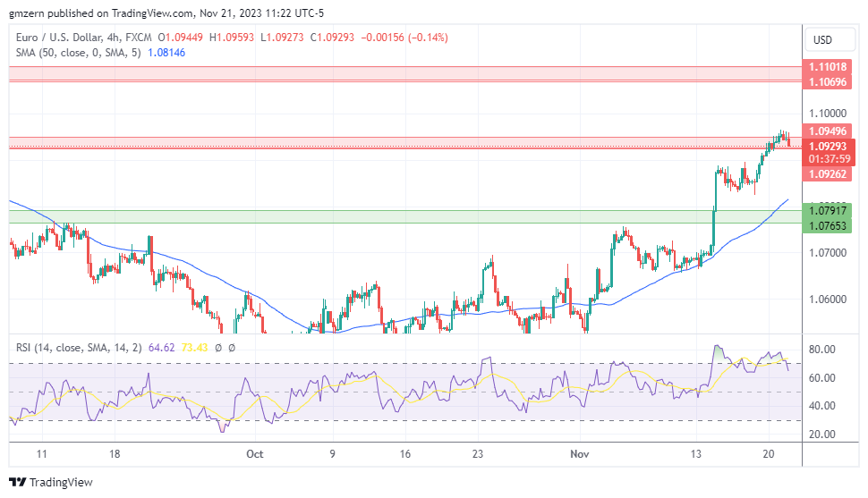Click the green 1.07917 price label
868x498 pixels.
[828, 210]
